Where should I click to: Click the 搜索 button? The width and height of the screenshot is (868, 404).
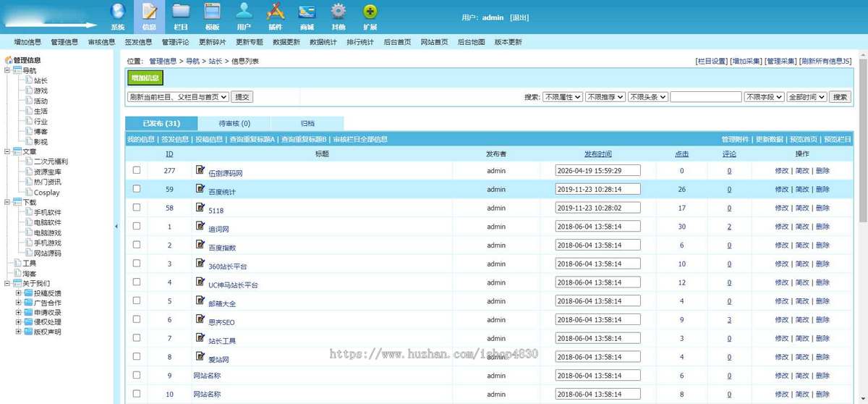840,96
